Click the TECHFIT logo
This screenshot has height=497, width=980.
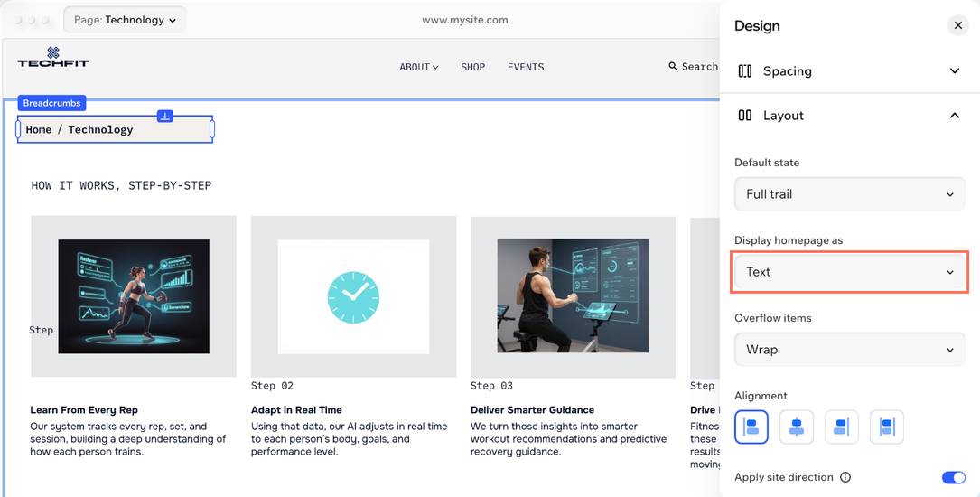[x=53, y=57]
